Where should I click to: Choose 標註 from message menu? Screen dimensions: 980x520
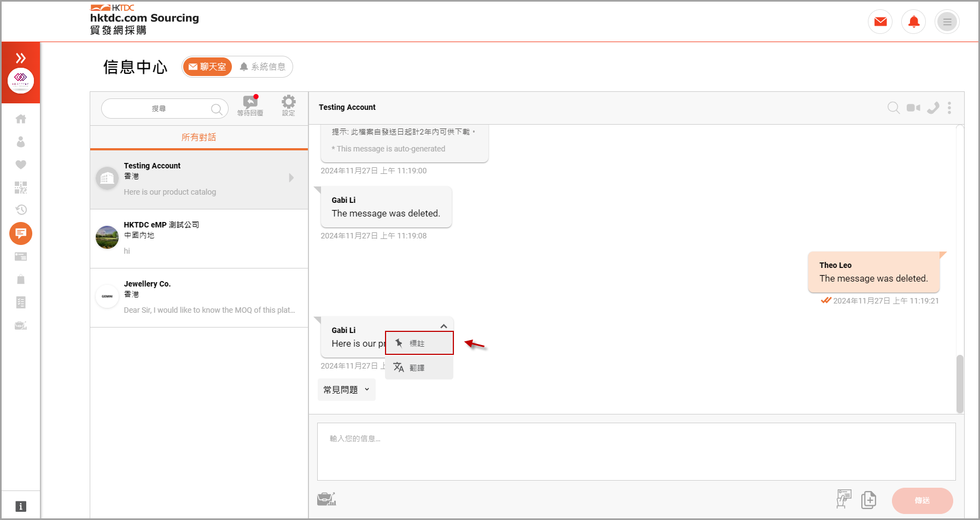419,343
